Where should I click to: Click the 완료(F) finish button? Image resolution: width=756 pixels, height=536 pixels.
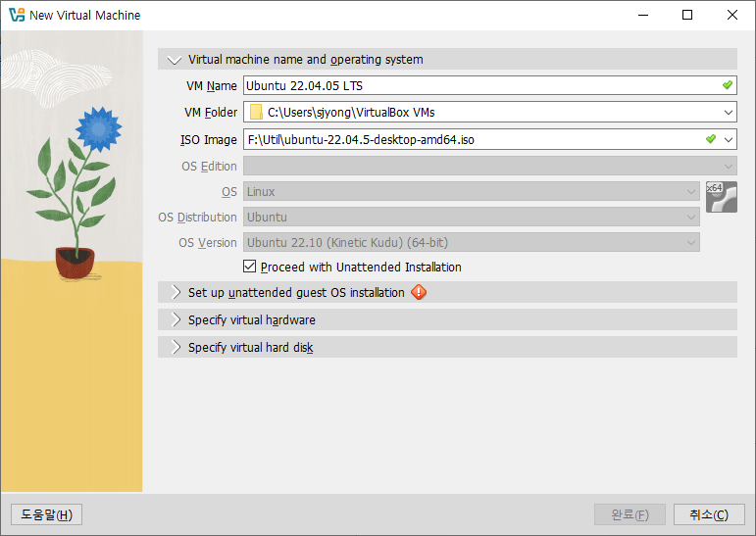[630, 514]
